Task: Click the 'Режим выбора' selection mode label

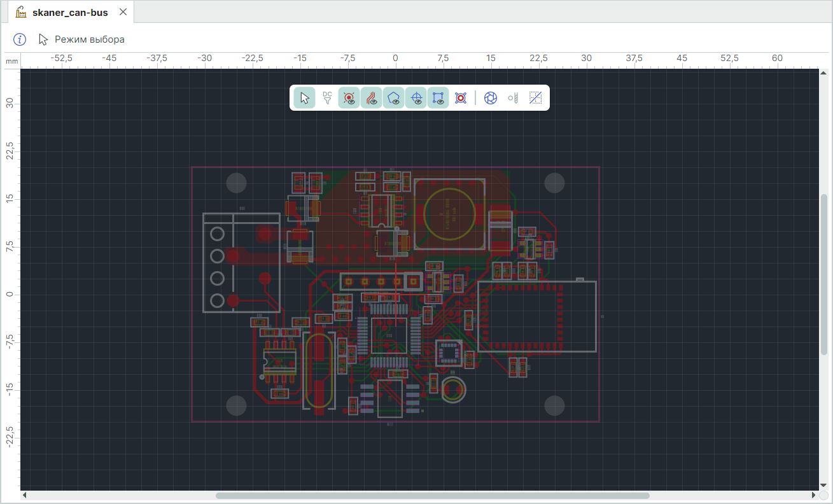Action: (90, 39)
